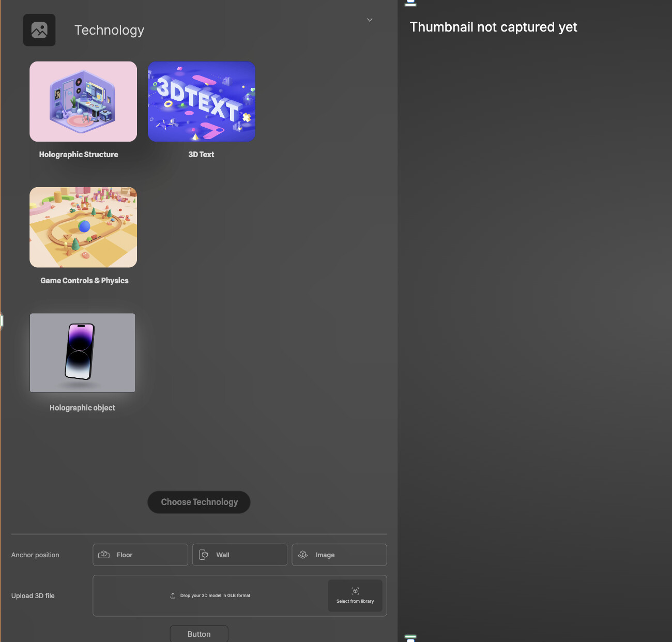Click the library scan icon
The image size is (672, 642).
pyautogui.click(x=355, y=591)
